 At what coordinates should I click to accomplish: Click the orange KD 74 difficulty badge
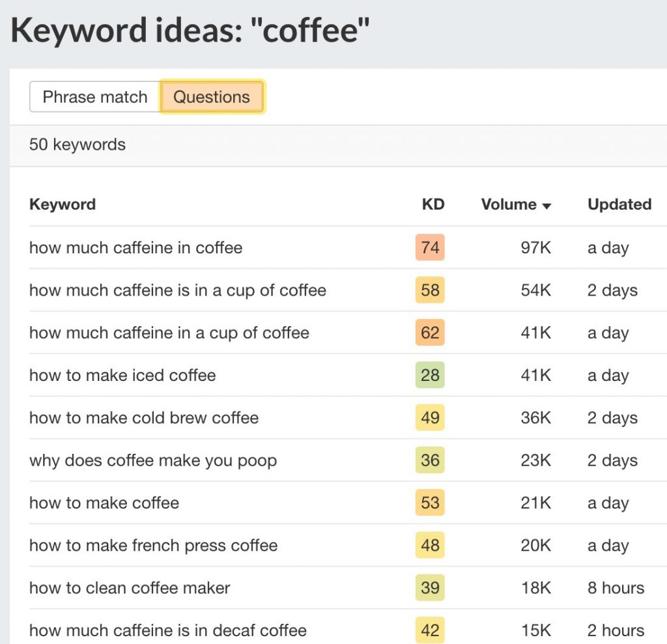429,248
